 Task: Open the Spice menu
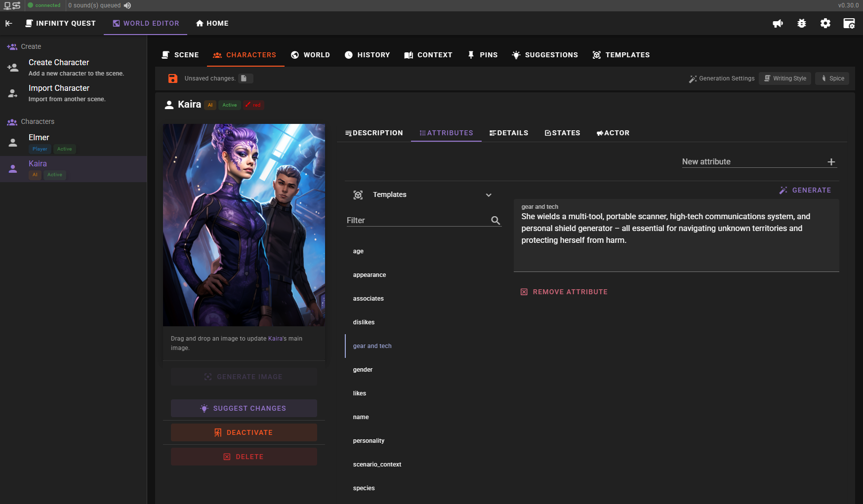click(x=832, y=78)
